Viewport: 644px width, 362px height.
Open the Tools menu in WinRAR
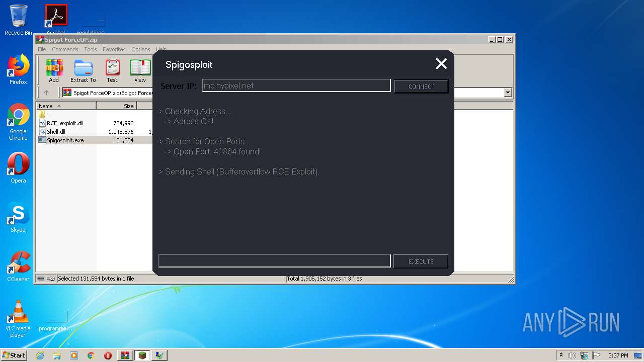click(x=91, y=49)
